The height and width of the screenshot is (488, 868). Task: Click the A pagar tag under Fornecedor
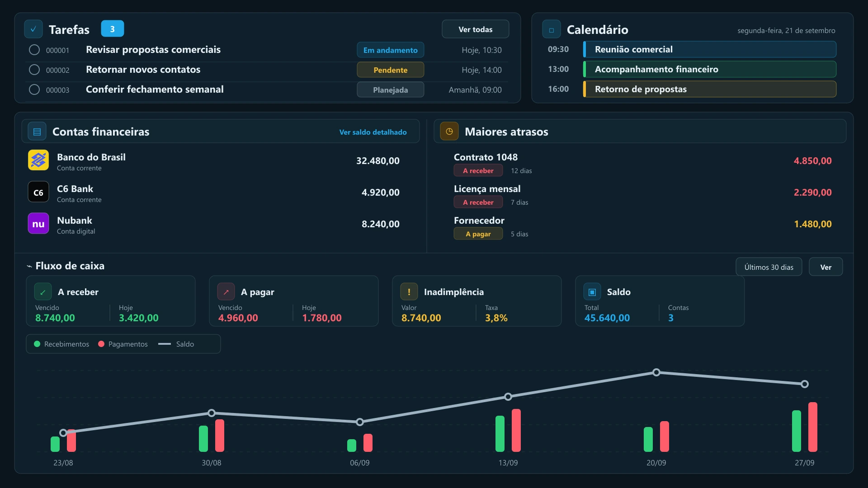478,234
